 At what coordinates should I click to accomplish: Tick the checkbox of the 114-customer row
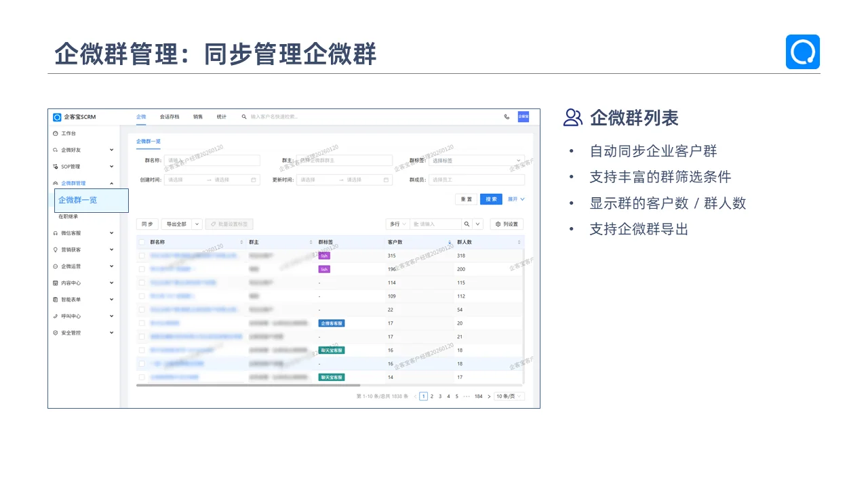[142, 283]
